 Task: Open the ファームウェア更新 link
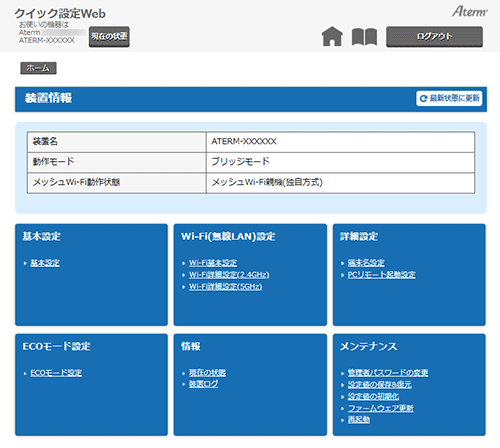[x=381, y=408]
